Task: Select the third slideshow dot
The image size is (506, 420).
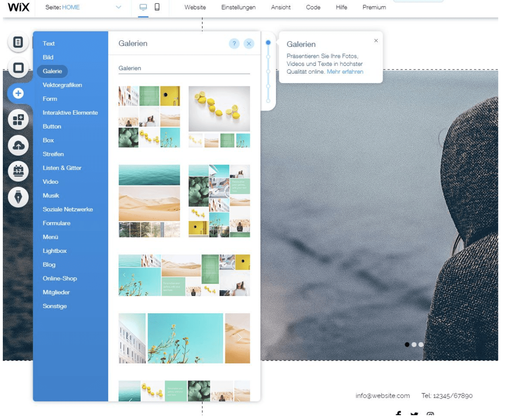Action: pos(421,344)
